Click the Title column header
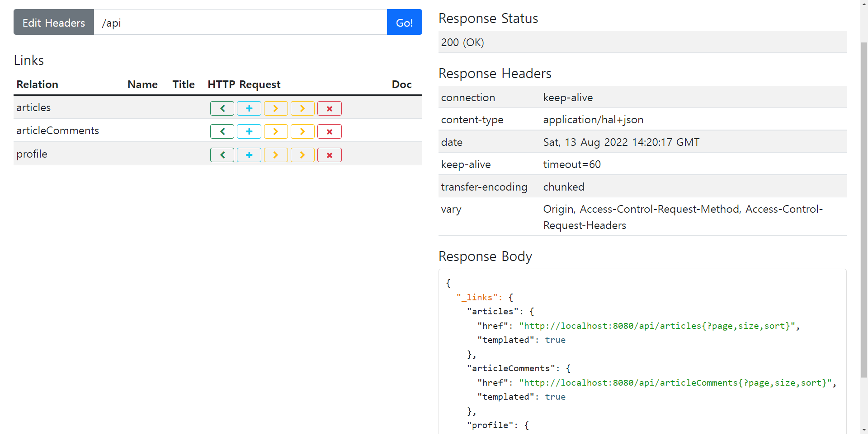 coord(184,84)
